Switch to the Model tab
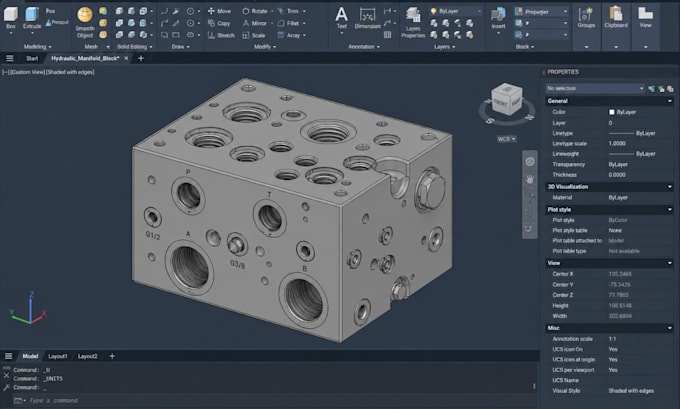 coord(30,356)
